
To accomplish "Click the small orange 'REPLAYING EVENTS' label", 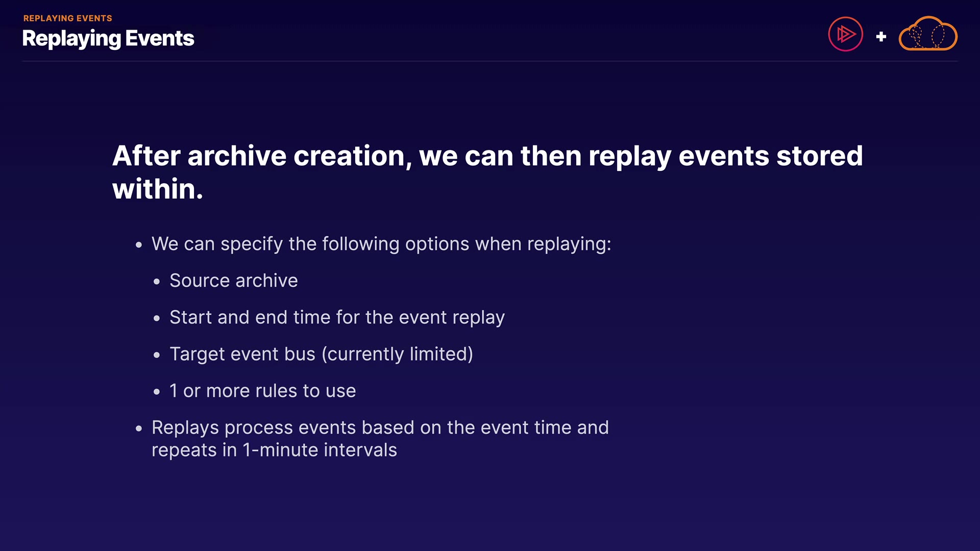I will coord(67,18).
